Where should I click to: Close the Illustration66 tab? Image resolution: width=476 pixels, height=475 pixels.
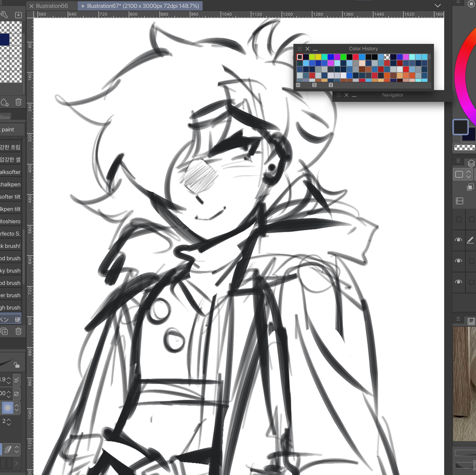[x=32, y=6]
